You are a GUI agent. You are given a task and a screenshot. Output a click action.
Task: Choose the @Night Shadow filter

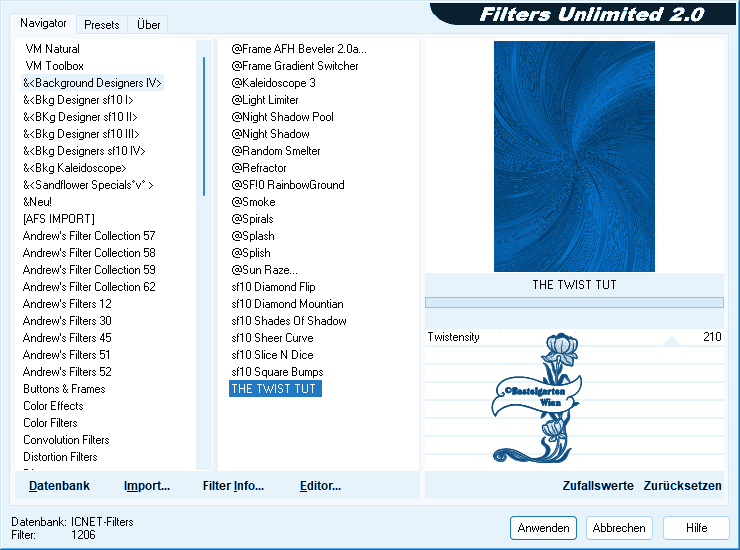270,134
